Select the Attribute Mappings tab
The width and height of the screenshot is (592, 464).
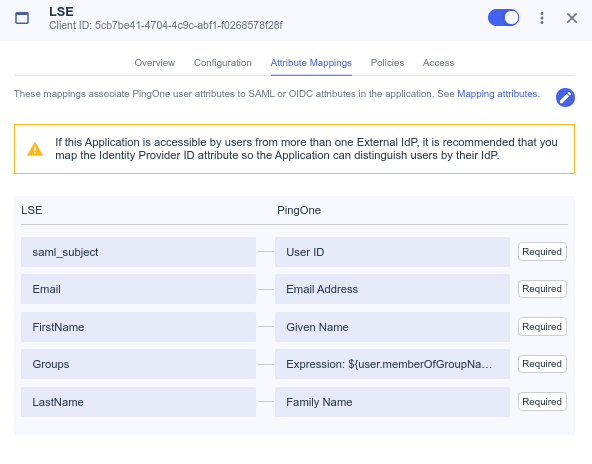click(311, 63)
